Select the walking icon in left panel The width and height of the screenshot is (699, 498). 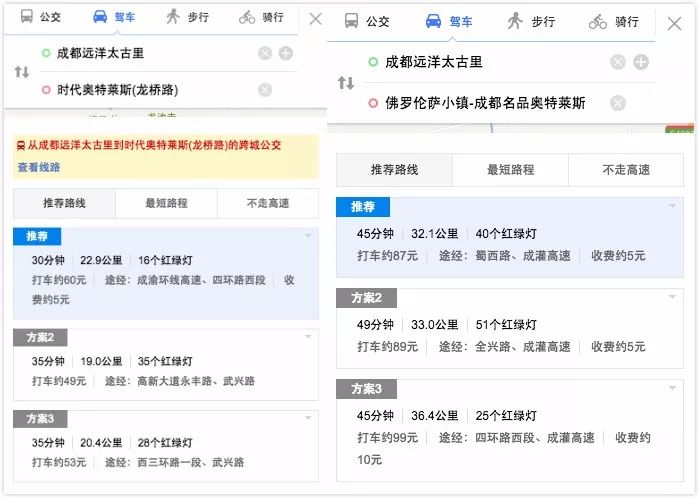coord(173,16)
